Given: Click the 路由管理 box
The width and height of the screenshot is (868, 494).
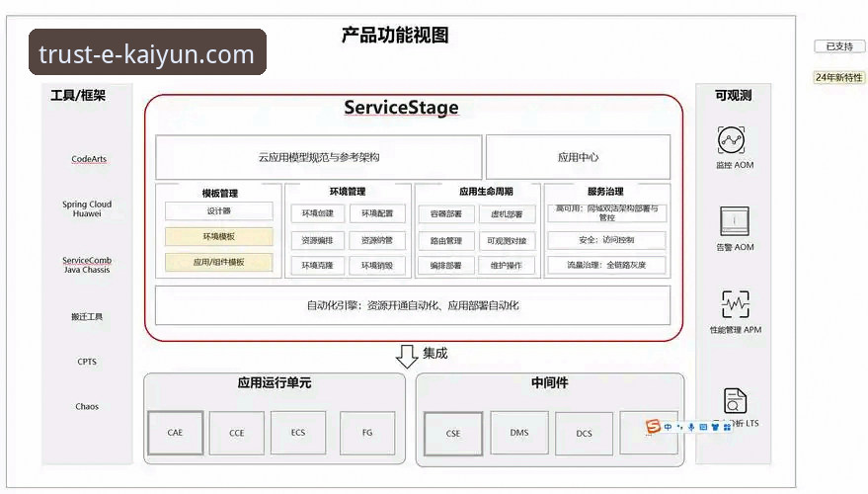Looking at the screenshot, I should [446, 241].
